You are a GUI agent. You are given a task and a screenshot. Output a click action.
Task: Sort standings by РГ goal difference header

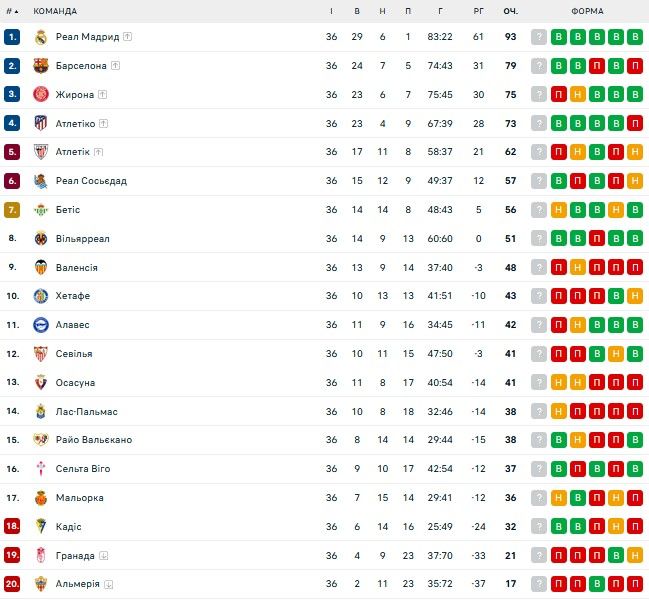pos(478,11)
